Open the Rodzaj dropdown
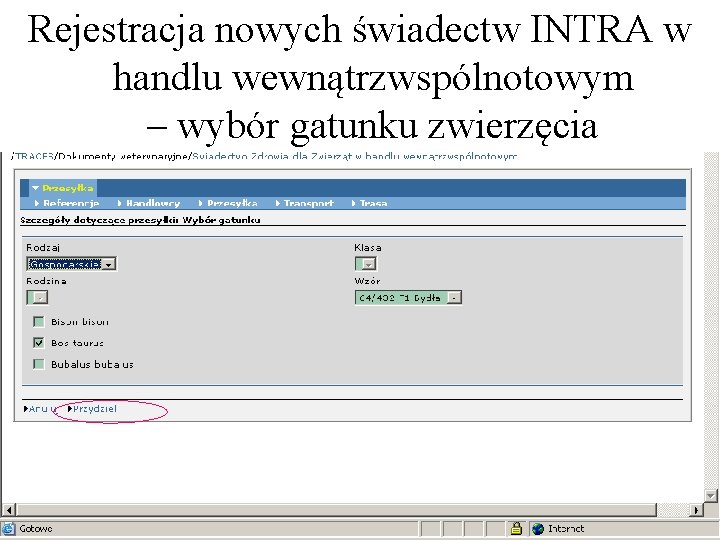Image resolution: width=720 pixels, height=540 pixels. coord(71,264)
